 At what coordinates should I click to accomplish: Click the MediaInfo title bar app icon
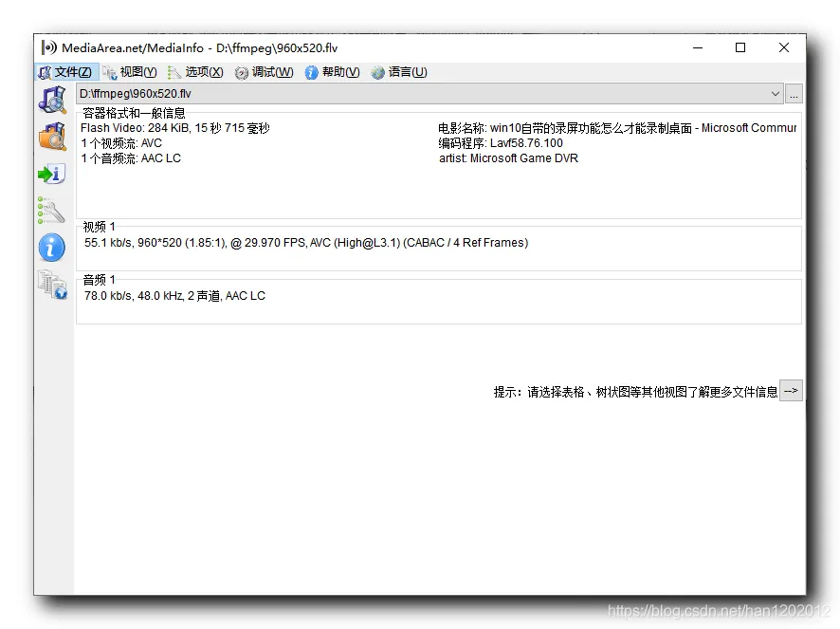(x=48, y=47)
